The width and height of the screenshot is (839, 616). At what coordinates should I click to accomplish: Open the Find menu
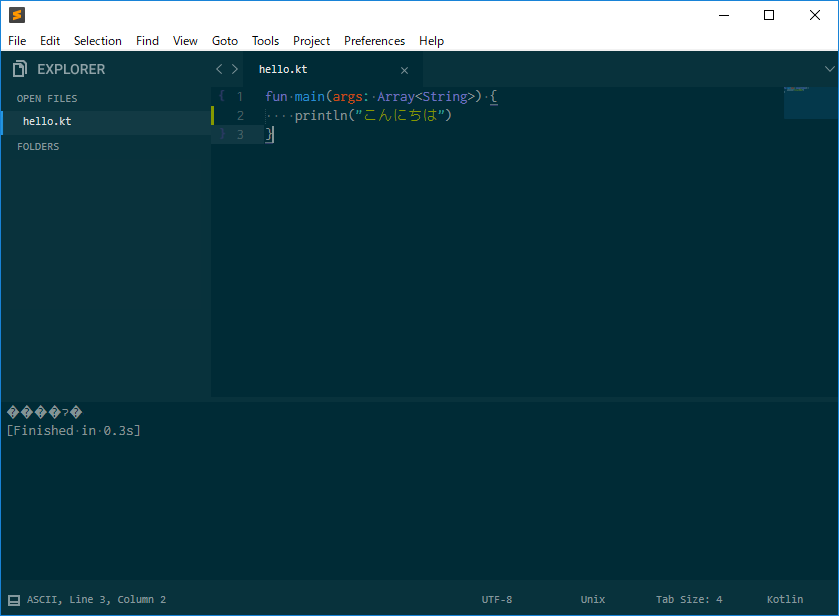[147, 41]
